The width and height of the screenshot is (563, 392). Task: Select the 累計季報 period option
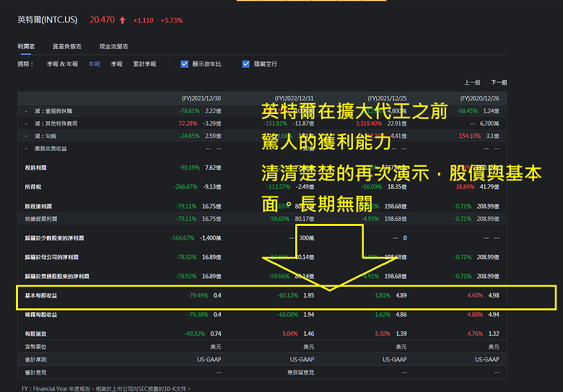(x=144, y=64)
